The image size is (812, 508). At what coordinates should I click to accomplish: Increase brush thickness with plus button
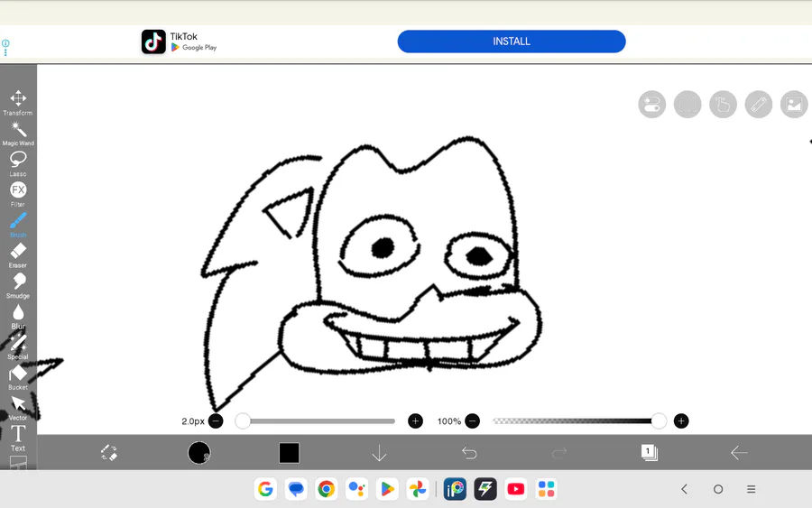(415, 421)
